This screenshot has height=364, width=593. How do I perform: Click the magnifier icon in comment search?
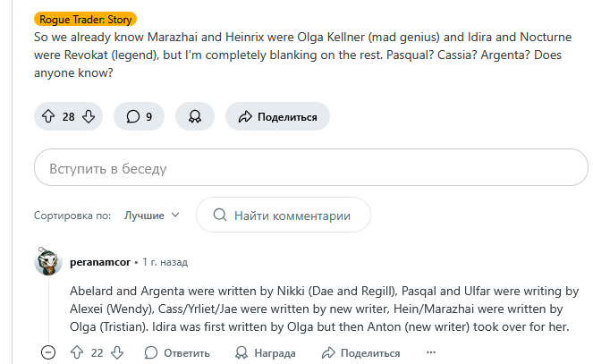pyautogui.click(x=218, y=216)
